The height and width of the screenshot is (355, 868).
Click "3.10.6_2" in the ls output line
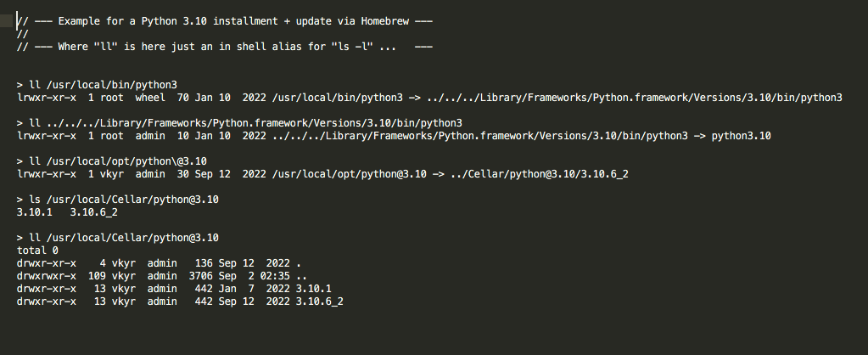[93, 212]
